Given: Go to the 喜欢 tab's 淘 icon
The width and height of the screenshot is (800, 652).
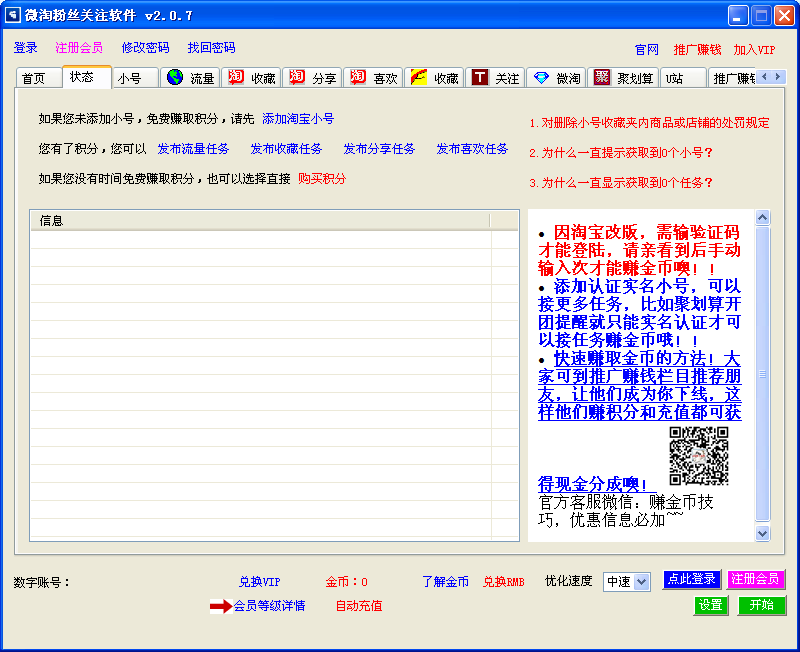Looking at the screenshot, I should [358, 77].
